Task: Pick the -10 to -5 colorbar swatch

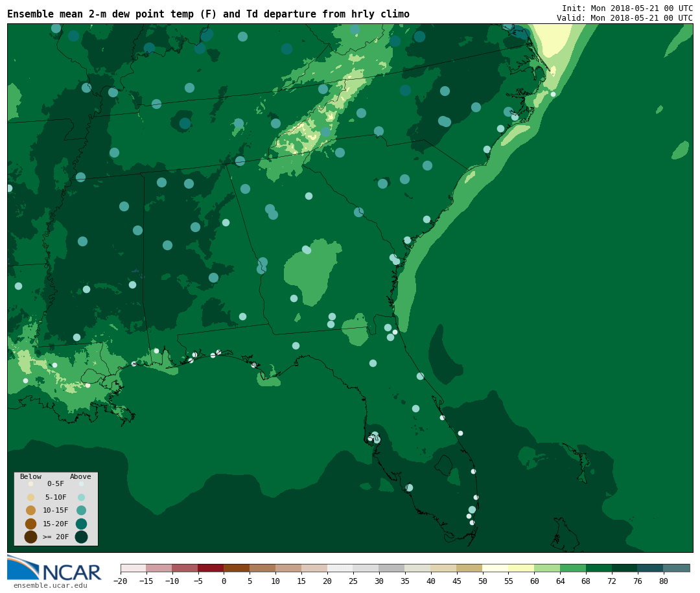Action: (x=185, y=568)
